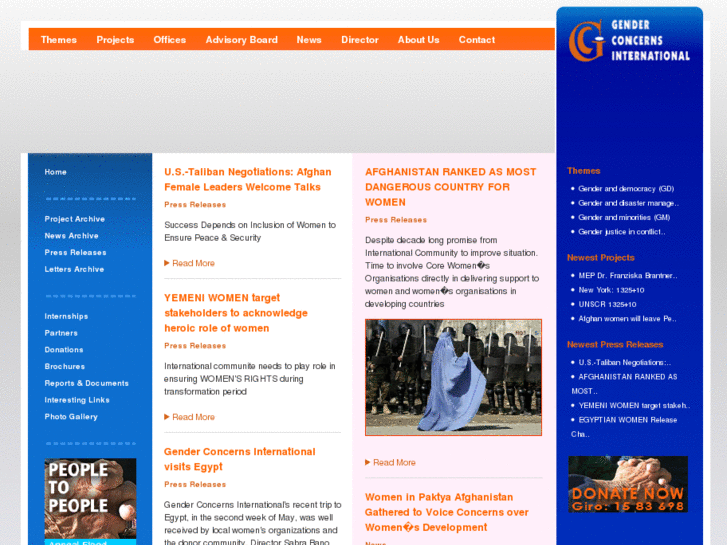Open News in the orange navigation bar

click(309, 40)
